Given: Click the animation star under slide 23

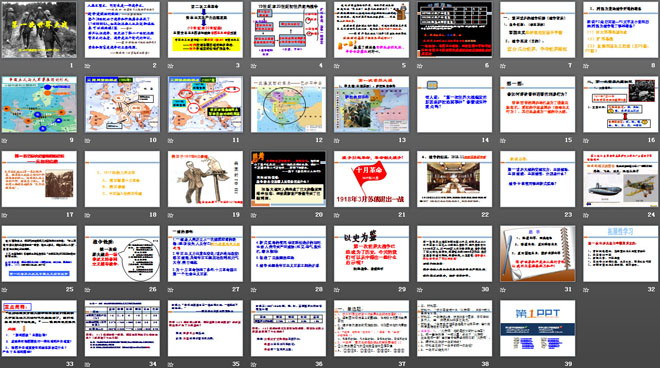Looking at the screenshot, I should pos(503,215).
